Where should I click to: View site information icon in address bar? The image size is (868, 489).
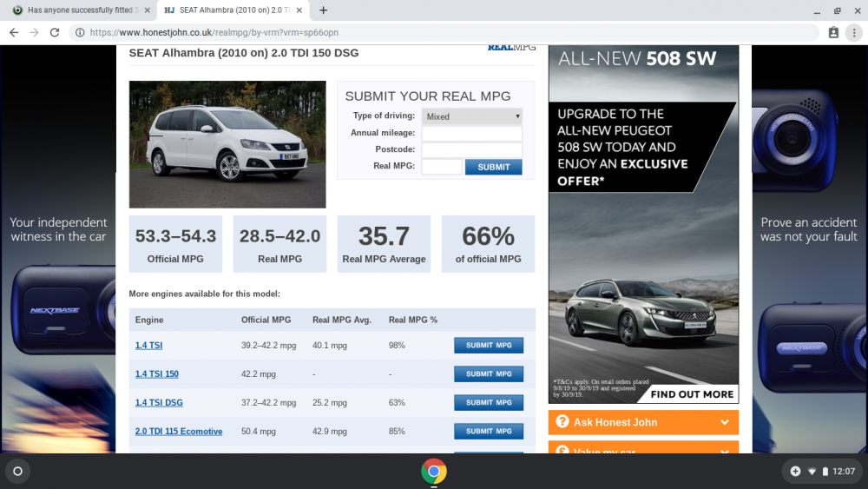[x=80, y=33]
